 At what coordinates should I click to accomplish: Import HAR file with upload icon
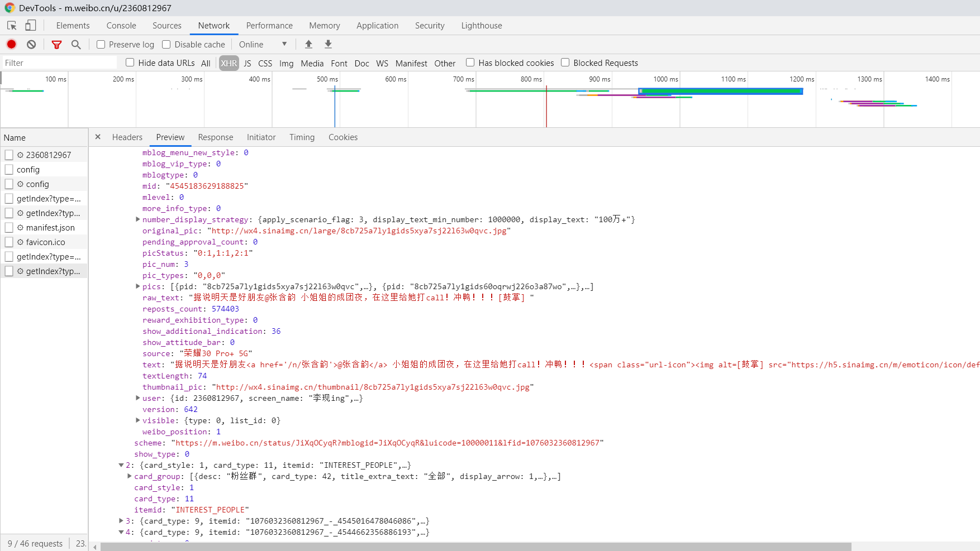pos(308,44)
